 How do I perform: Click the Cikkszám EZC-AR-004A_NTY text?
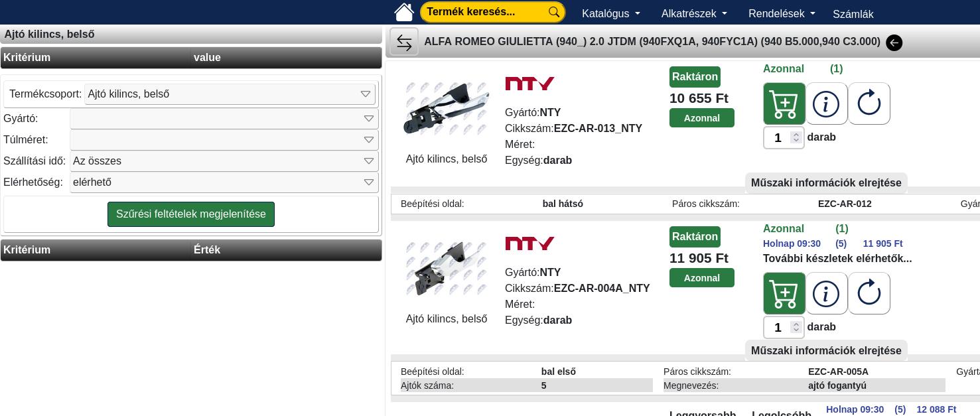(x=577, y=289)
